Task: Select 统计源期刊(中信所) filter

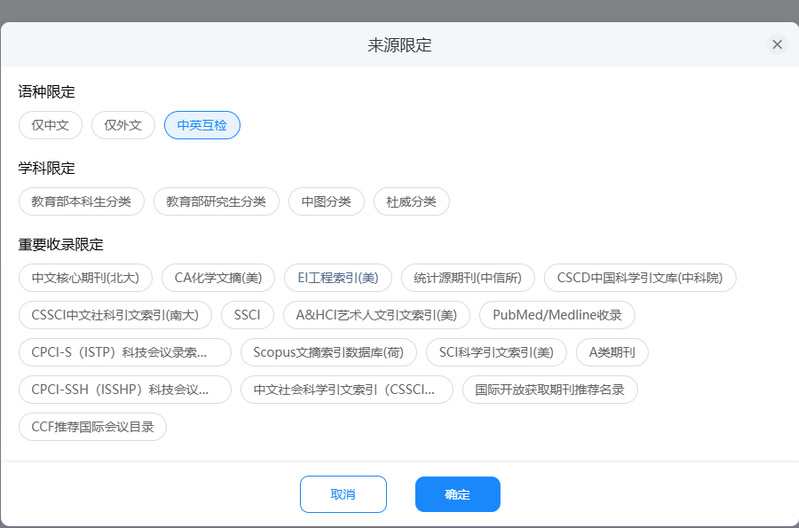Action: point(468,277)
